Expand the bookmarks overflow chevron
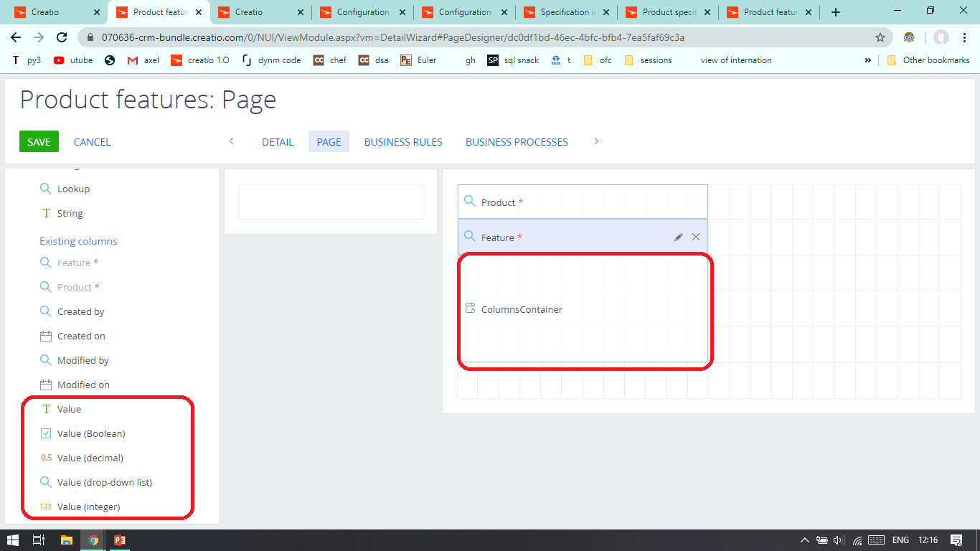The width and height of the screenshot is (980, 551). 868,60
